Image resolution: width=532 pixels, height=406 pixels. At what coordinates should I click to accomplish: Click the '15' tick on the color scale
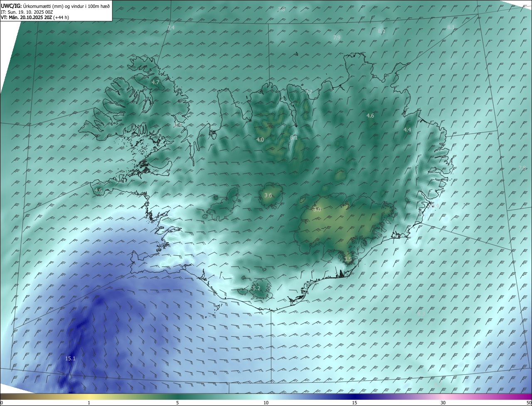[x=355, y=403]
